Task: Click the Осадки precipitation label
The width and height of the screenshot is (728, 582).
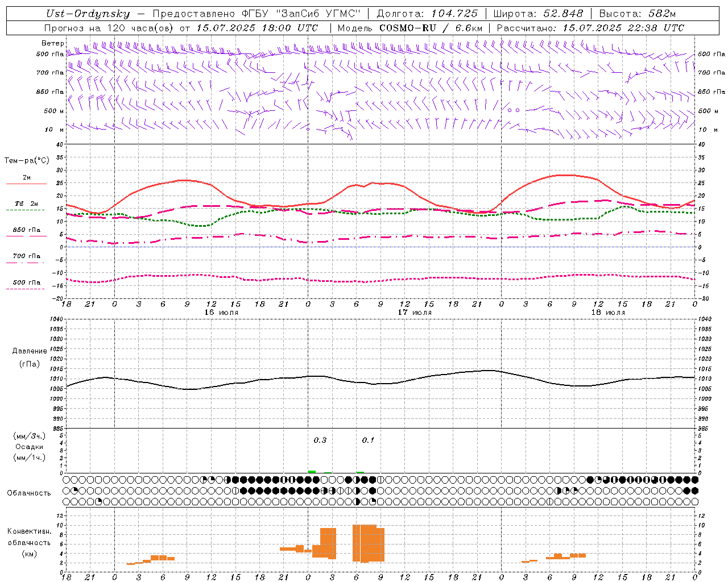Action: coord(30,447)
